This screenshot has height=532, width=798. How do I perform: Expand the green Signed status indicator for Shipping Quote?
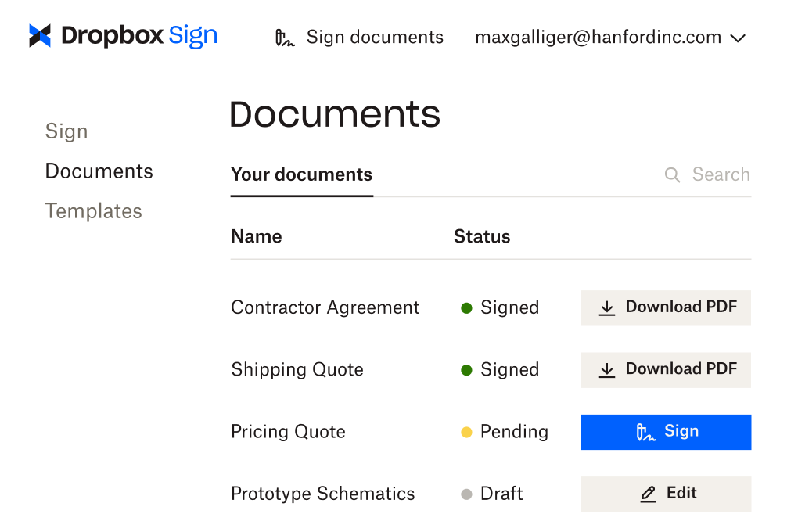[x=467, y=369]
